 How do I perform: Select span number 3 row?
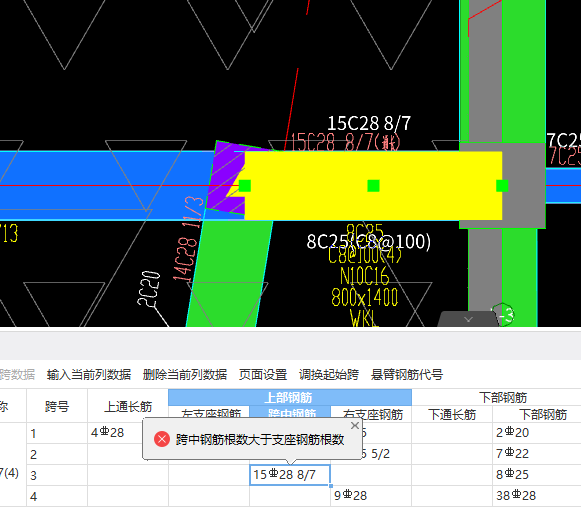click(57, 475)
